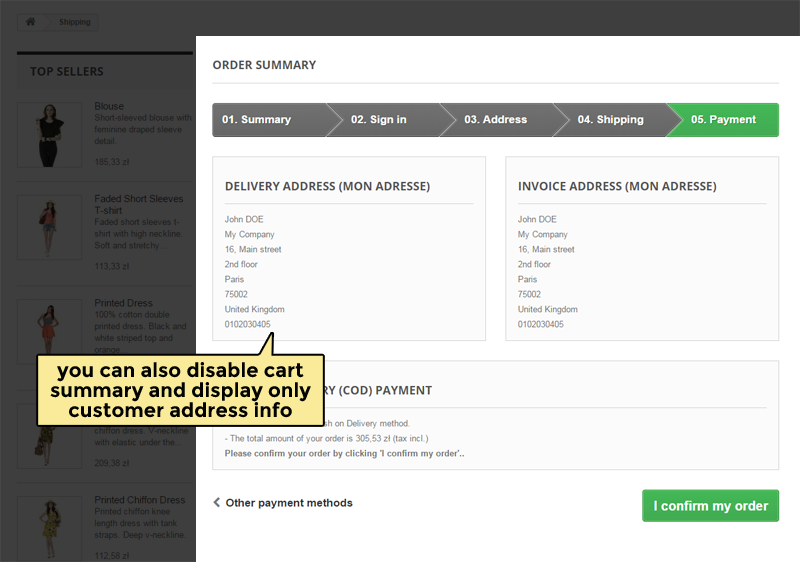Click the Shipping breadcrumb link
Screen dimensions: 800x562
tap(74, 22)
